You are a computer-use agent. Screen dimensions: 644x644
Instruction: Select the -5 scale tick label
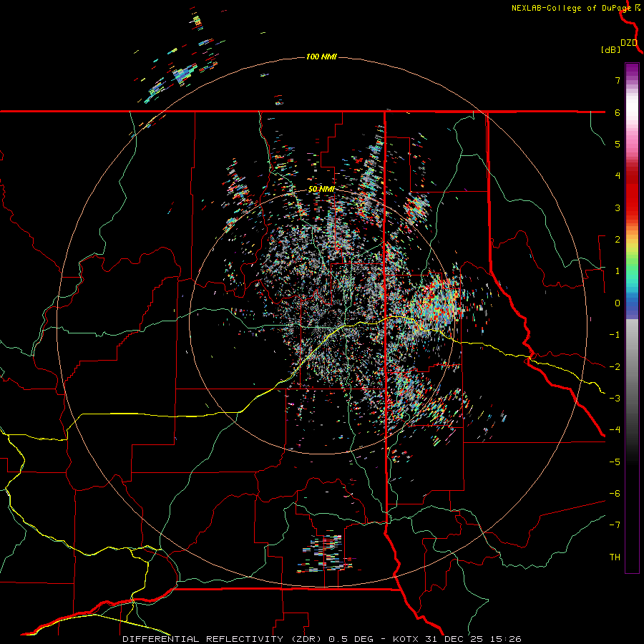pyautogui.click(x=615, y=462)
